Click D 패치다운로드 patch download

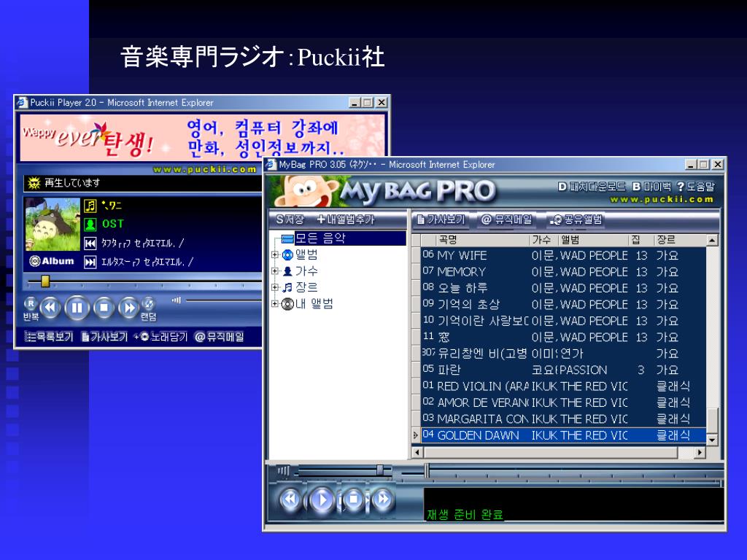point(591,187)
